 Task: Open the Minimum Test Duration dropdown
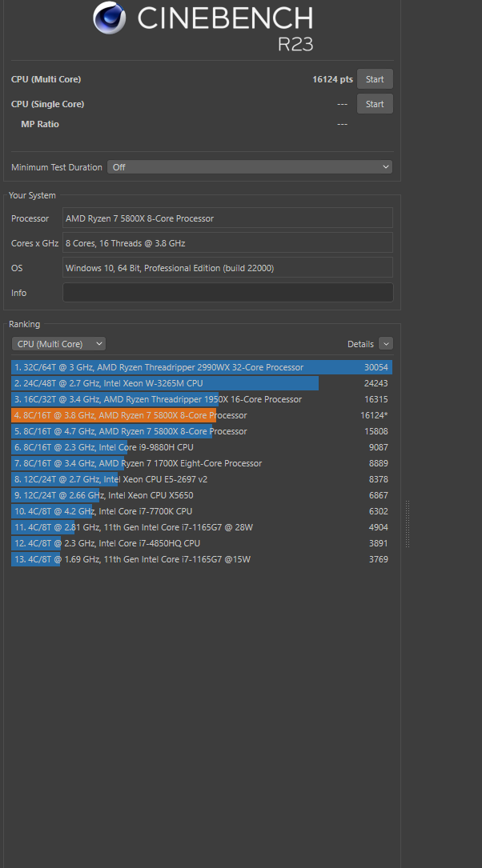coord(250,166)
